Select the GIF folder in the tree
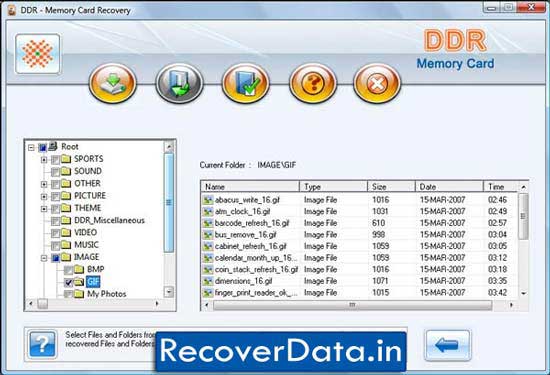 [x=93, y=282]
